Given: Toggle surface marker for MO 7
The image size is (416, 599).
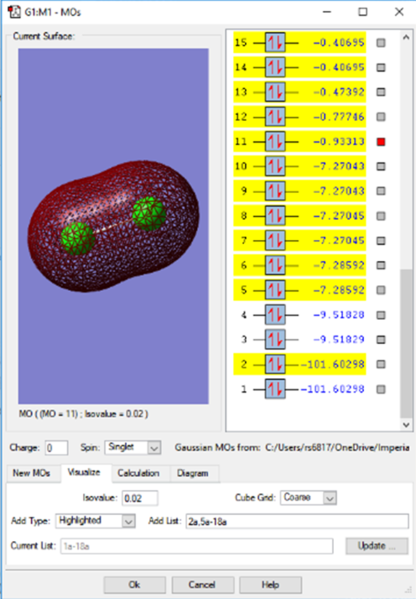Looking at the screenshot, I should pyautogui.click(x=381, y=241).
